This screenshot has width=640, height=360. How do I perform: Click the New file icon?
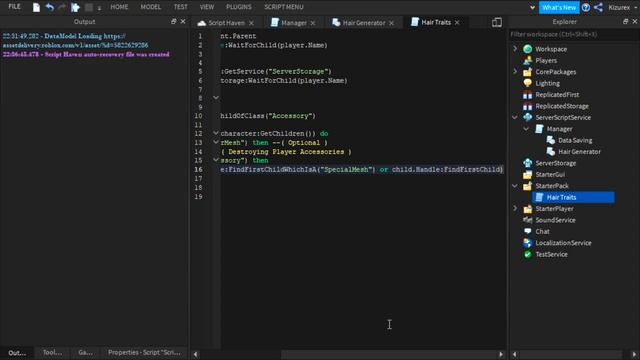coord(36,7)
